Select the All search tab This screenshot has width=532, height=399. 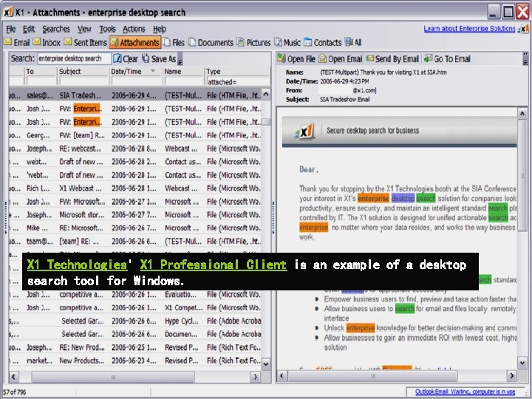(x=353, y=42)
